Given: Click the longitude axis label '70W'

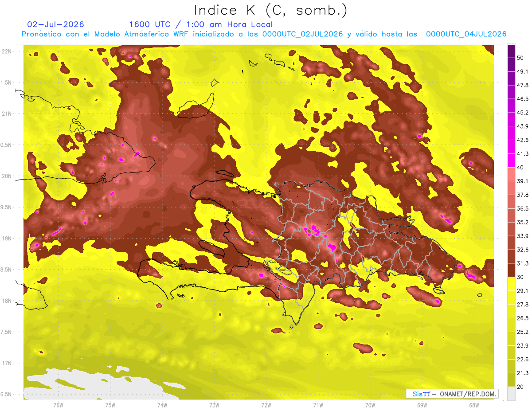Looking at the screenshot, I should click(370, 405).
